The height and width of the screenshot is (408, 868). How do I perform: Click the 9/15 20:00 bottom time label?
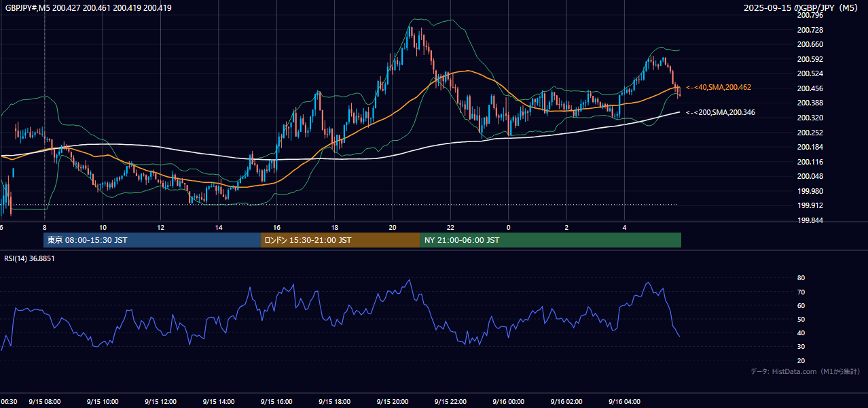pos(393,402)
